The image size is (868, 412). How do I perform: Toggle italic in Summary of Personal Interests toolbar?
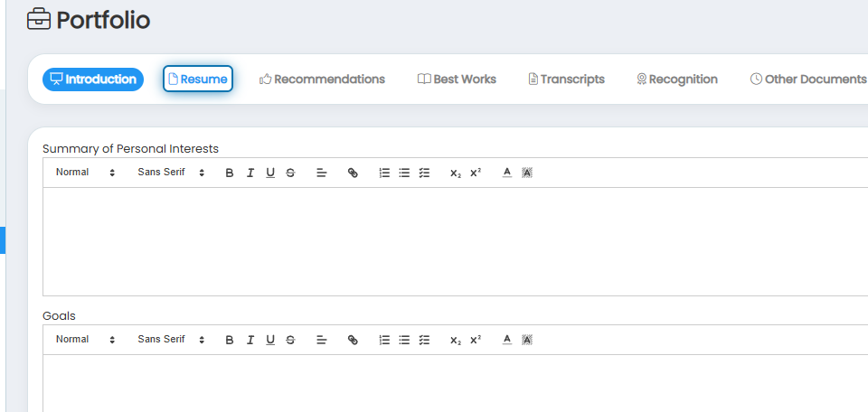point(250,173)
